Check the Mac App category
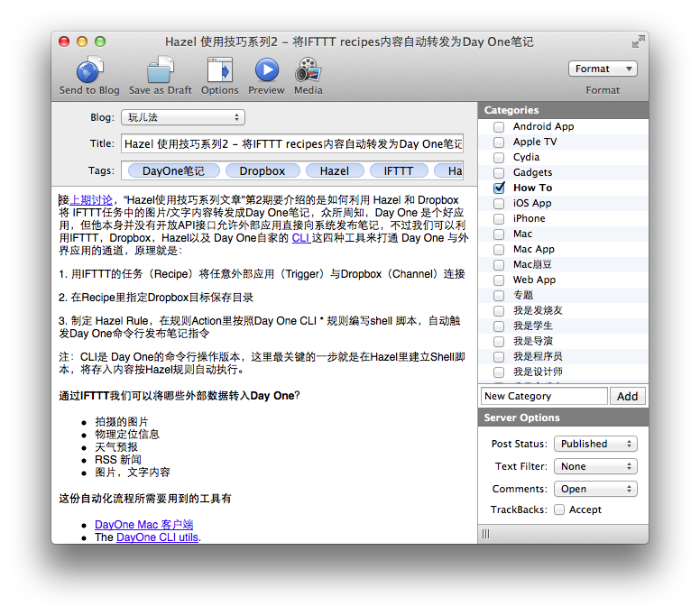 click(x=499, y=250)
